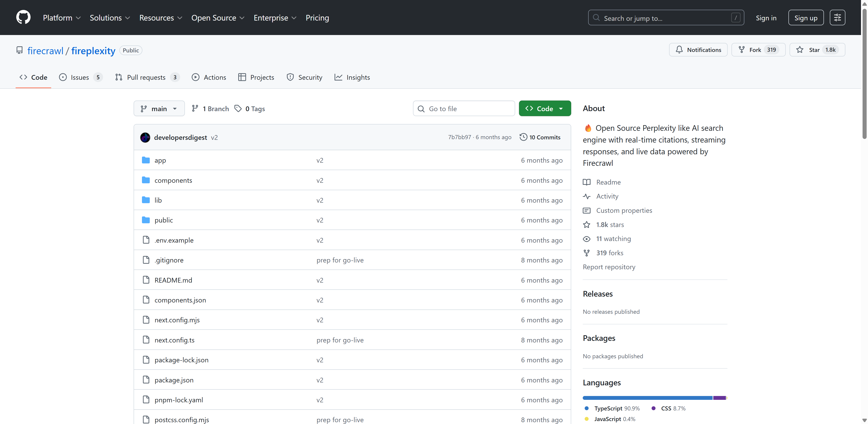Click the tag icon for Tags
This screenshot has height=424, width=868.
238,108
